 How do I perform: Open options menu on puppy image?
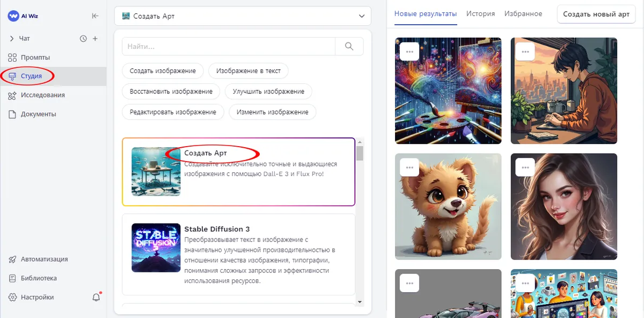[x=409, y=167]
